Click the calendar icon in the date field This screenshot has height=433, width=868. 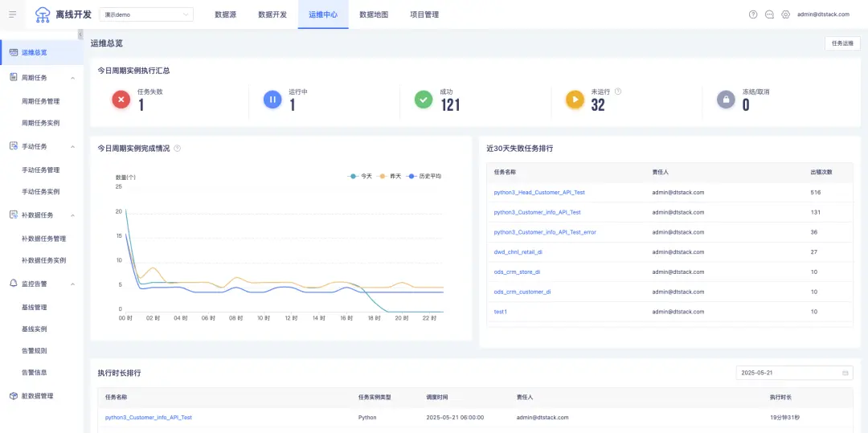point(845,373)
